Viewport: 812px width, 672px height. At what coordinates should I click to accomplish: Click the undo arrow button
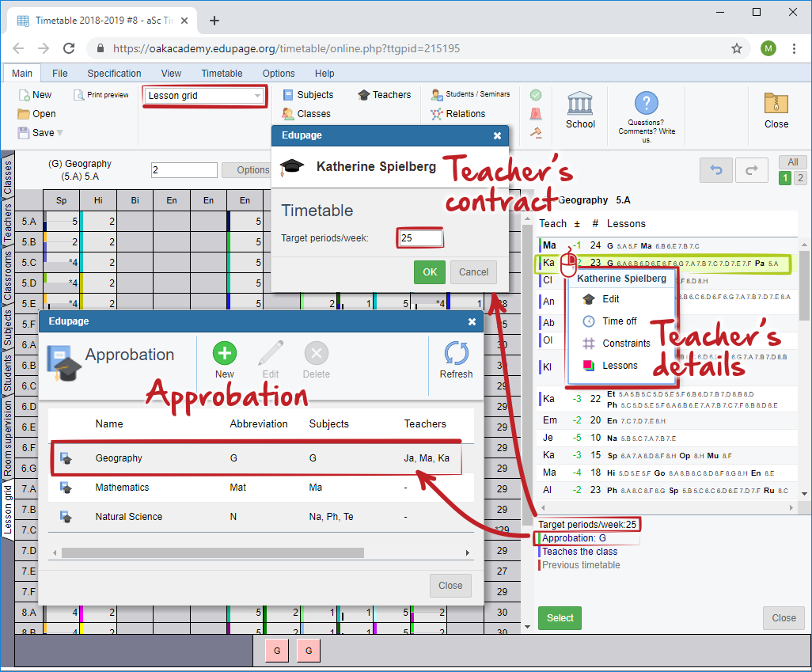click(716, 170)
